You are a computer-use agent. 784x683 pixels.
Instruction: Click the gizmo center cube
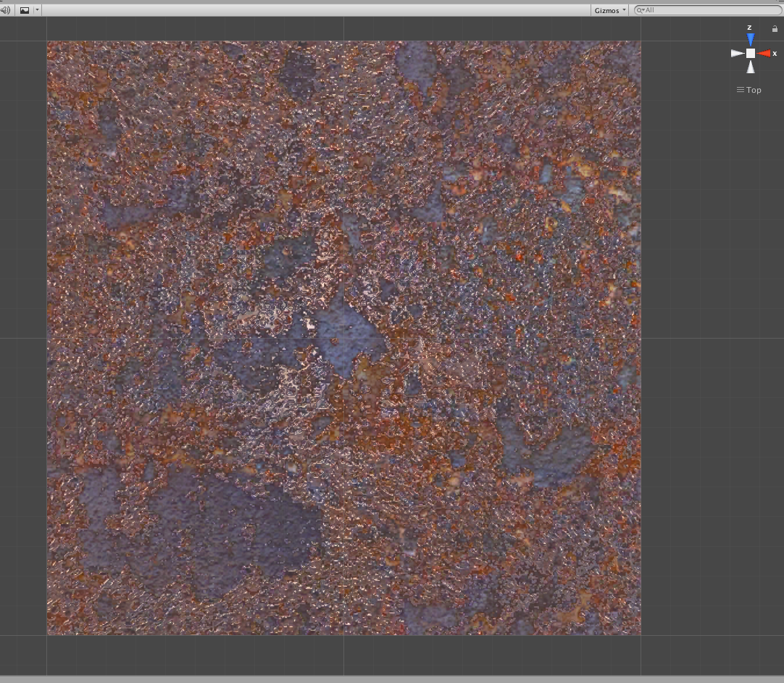point(751,53)
